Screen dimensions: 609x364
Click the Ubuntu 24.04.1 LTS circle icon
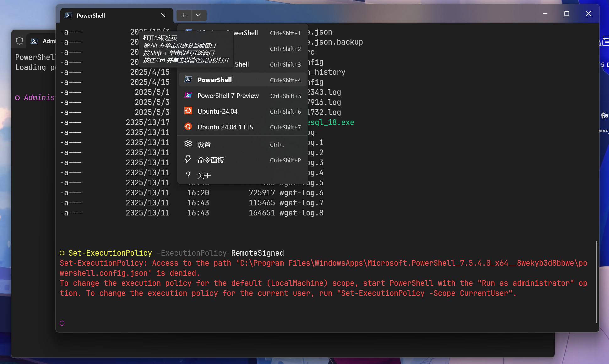coord(188,127)
